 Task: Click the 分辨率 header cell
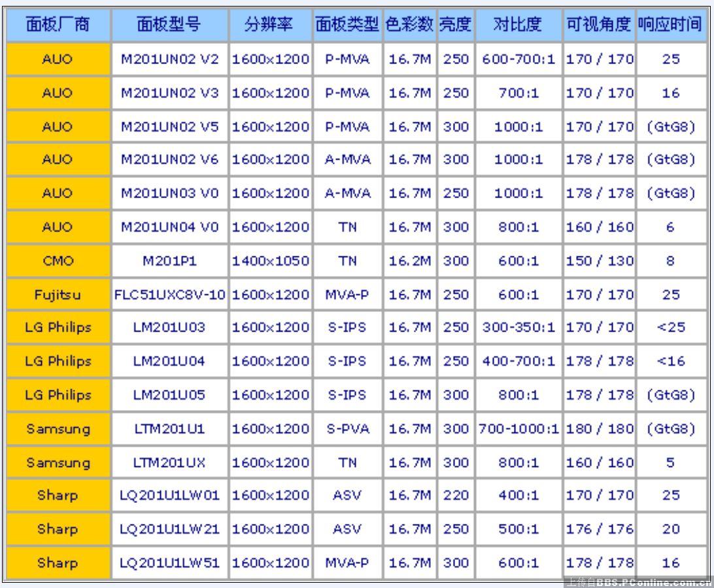click(x=270, y=25)
